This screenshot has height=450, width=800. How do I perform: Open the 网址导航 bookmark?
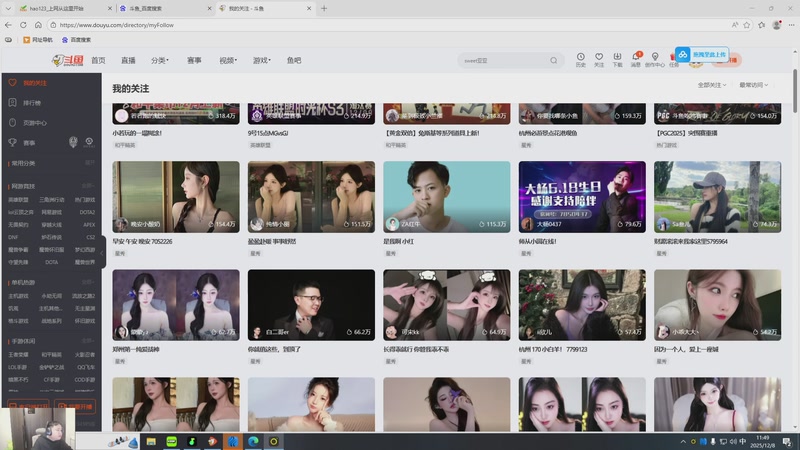coord(38,39)
